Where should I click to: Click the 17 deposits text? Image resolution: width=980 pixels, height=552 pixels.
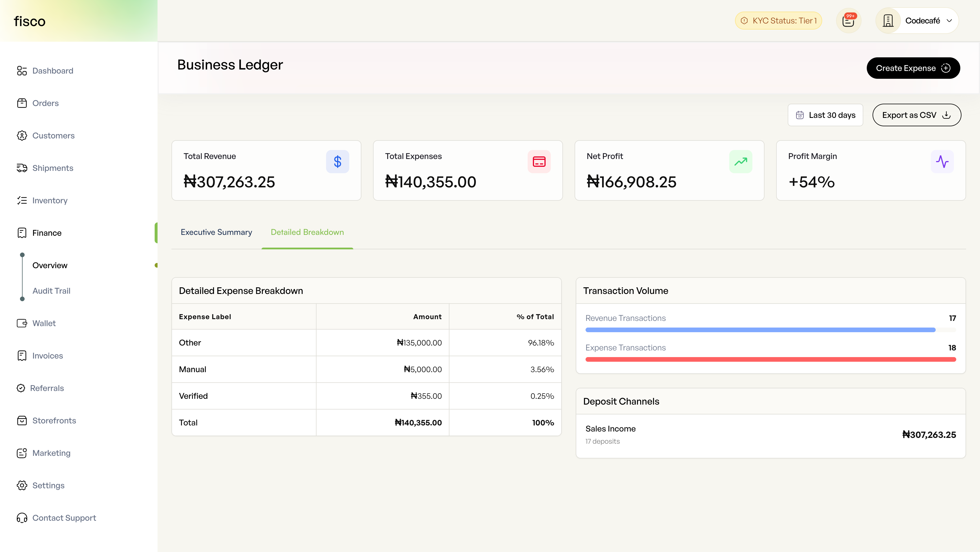[x=602, y=441]
